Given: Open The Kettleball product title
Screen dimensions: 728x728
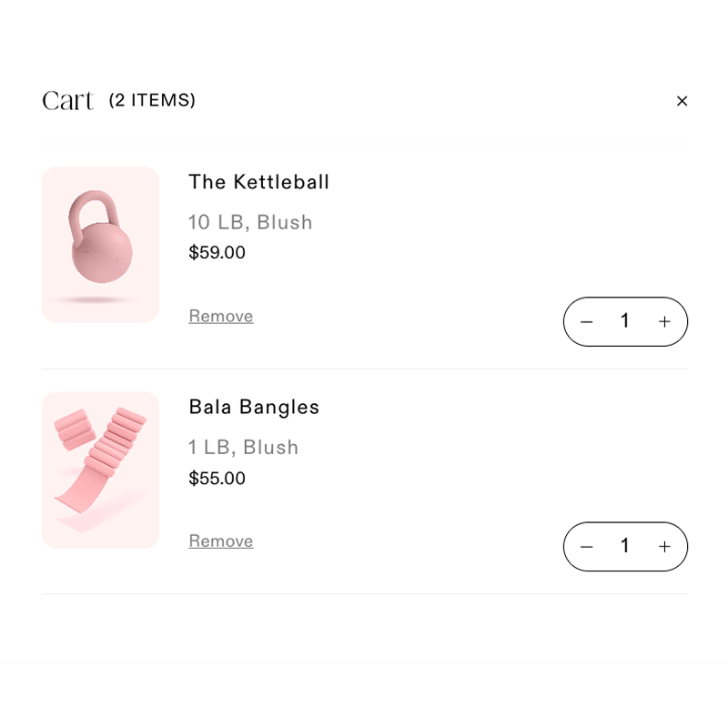Looking at the screenshot, I should click(x=258, y=182).
